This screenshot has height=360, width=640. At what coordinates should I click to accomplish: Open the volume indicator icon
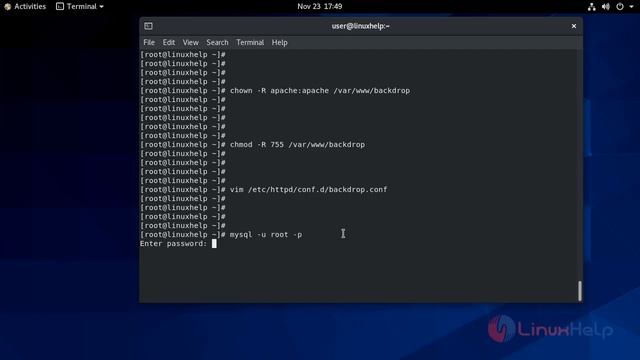tap(606, 7)
